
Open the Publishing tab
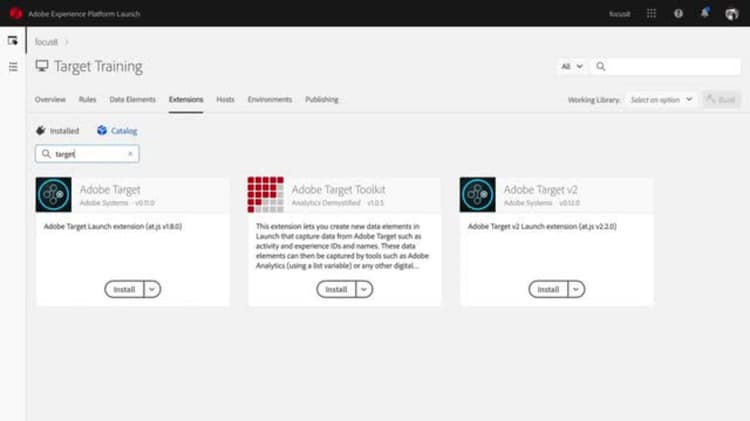pos(322,100)
